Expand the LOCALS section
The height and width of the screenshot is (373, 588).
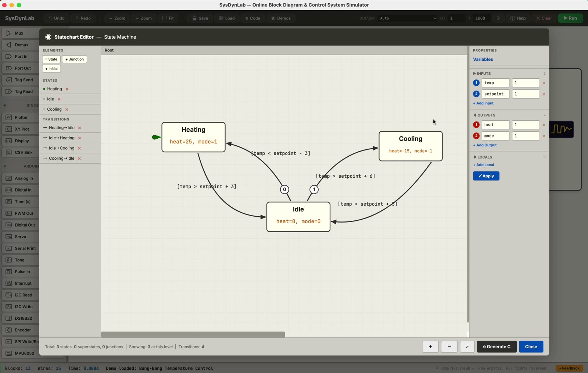[x=483, y=157]
